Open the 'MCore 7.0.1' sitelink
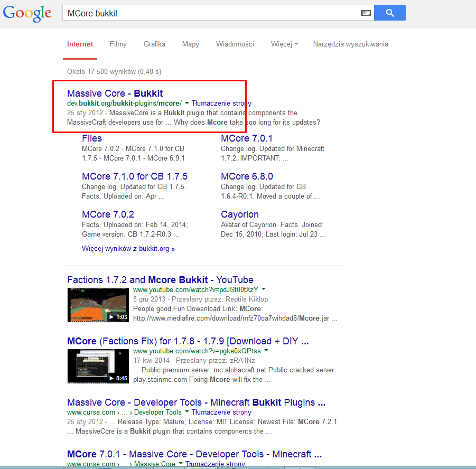Screen dimensions: 476x469 click(247, 138)
